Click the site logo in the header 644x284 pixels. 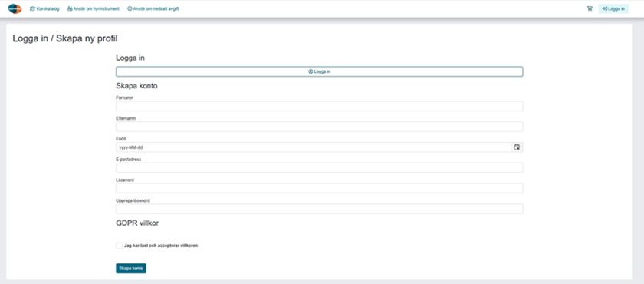point(15,8)
